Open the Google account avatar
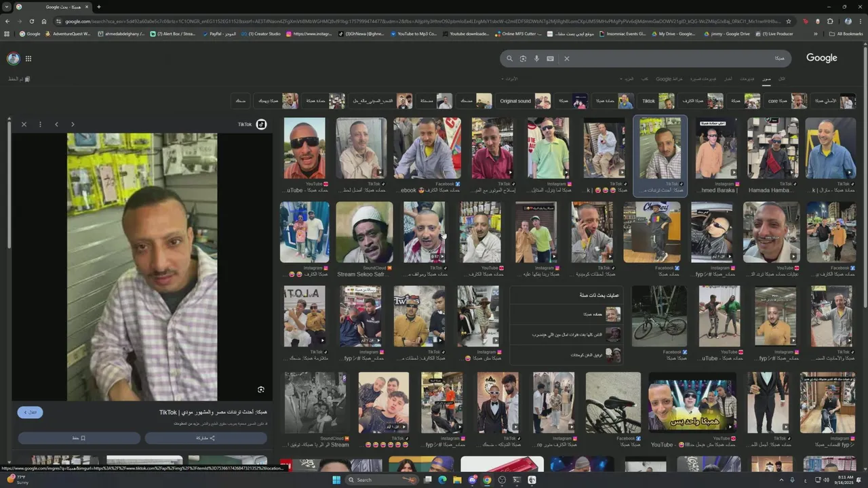The image size is (868, 488). pyautogui.click(x=13, y=58)
